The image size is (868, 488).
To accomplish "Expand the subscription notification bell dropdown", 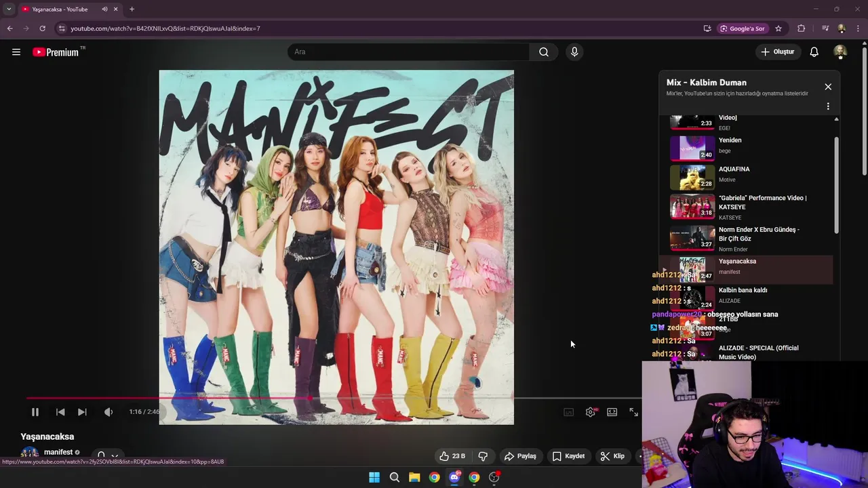I will point(107,455).
